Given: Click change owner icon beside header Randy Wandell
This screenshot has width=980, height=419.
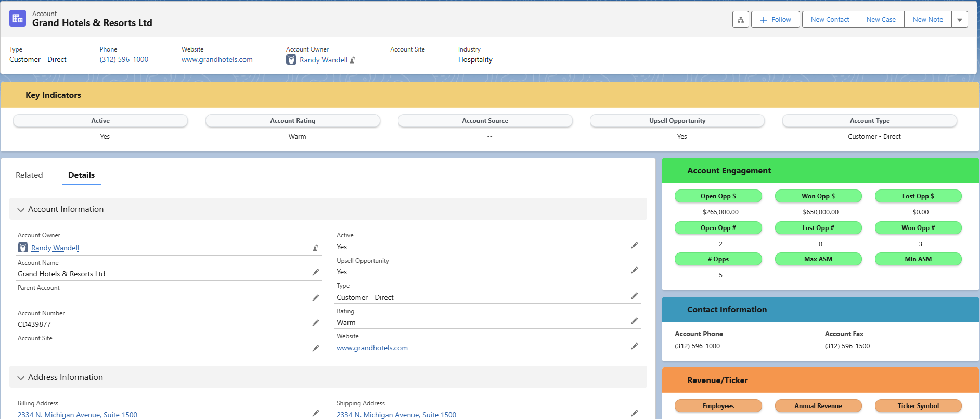Looking at the screenshot, I should [353, 60].
